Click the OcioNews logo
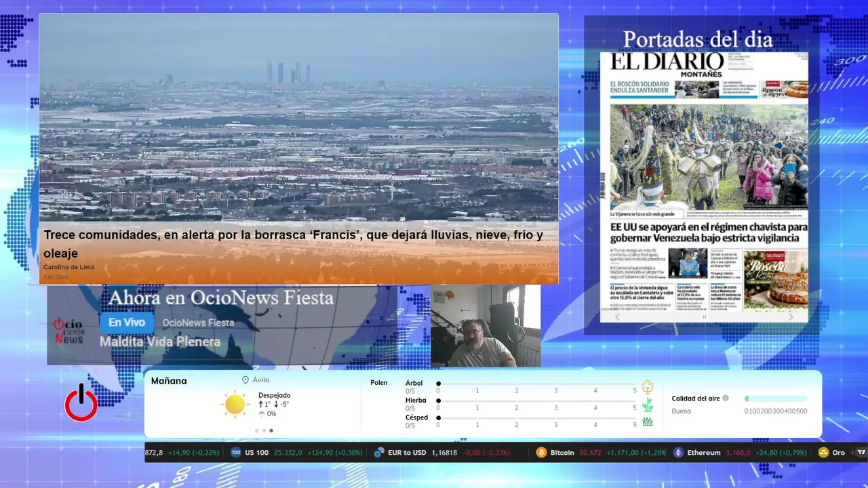Image resolution: width=868 pixels, height=488 pixels. point(68,330)
